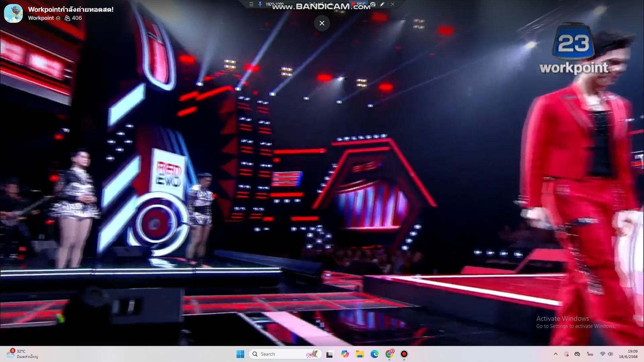Close the live video overlay with the X

tap(322, 23)
